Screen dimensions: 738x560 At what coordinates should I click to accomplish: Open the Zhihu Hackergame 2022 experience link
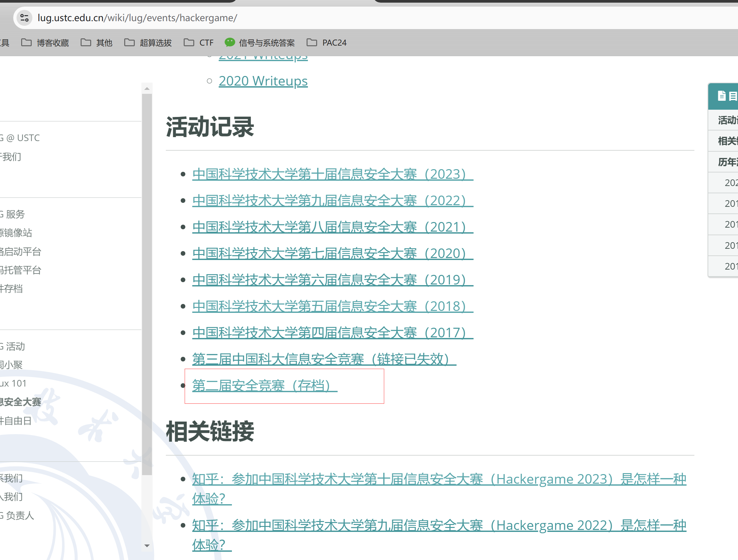(x=439, y=535)
